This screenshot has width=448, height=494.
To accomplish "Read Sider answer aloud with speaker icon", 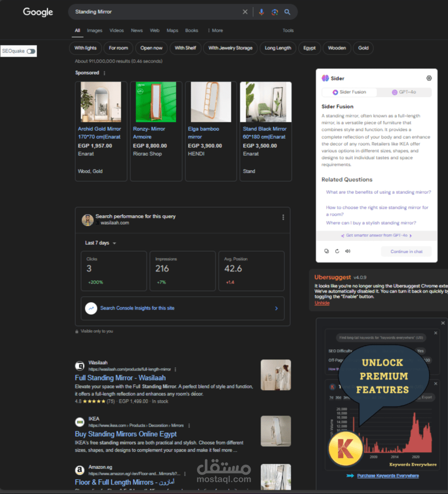I will 348,251.
